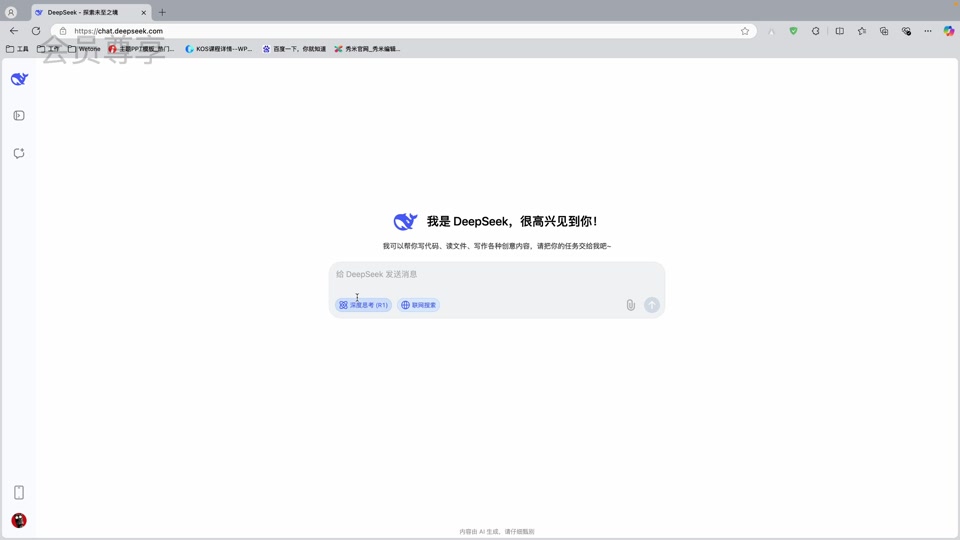
Task: Open the 工具 bookmarks folder
Action: tap(17, 49)
